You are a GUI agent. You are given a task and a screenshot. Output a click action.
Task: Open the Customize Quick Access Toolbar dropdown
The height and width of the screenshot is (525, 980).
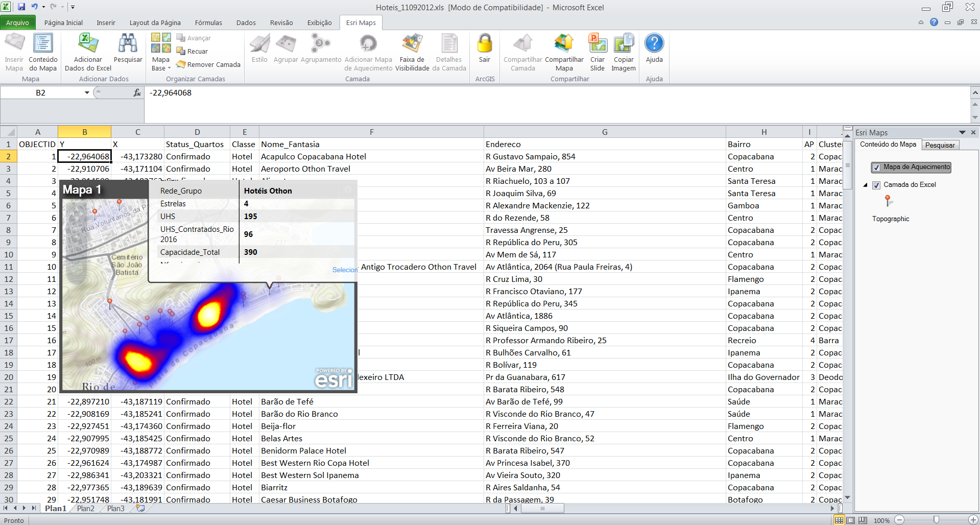point(73,7)
